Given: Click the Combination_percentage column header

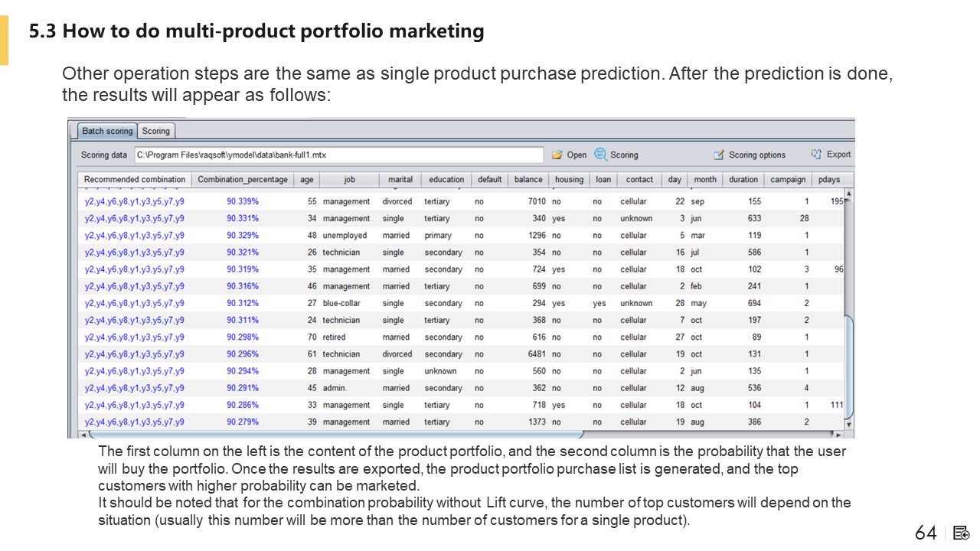Looking at the screenshot, I should [x=243, y=180].
